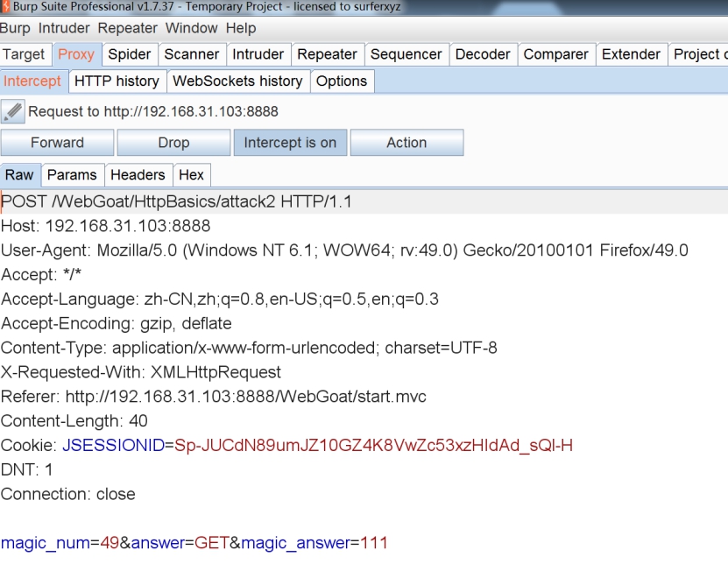Switch to the Target tab
This screenshot has height=564, width=728.
click(x=24, y=54)
